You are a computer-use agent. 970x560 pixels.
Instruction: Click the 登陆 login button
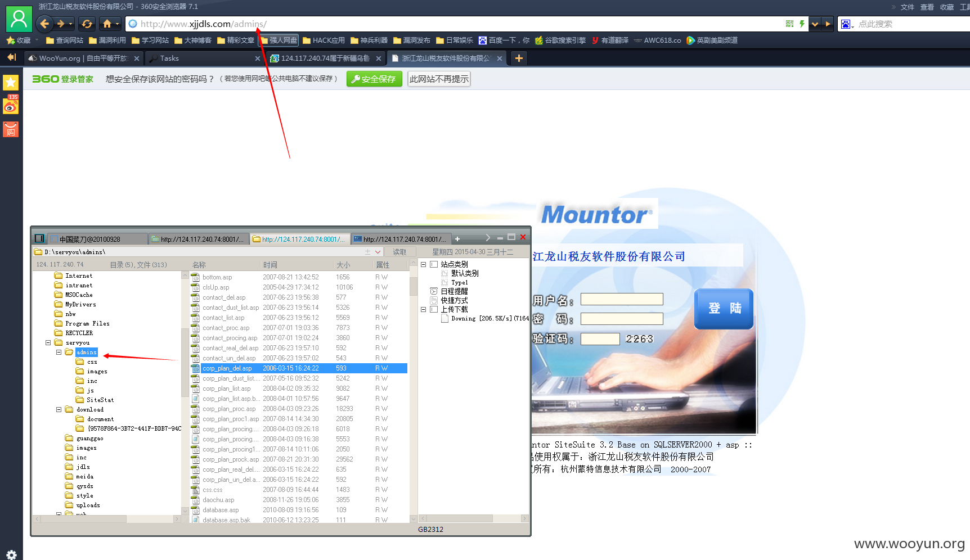click(x=724, y=309)
